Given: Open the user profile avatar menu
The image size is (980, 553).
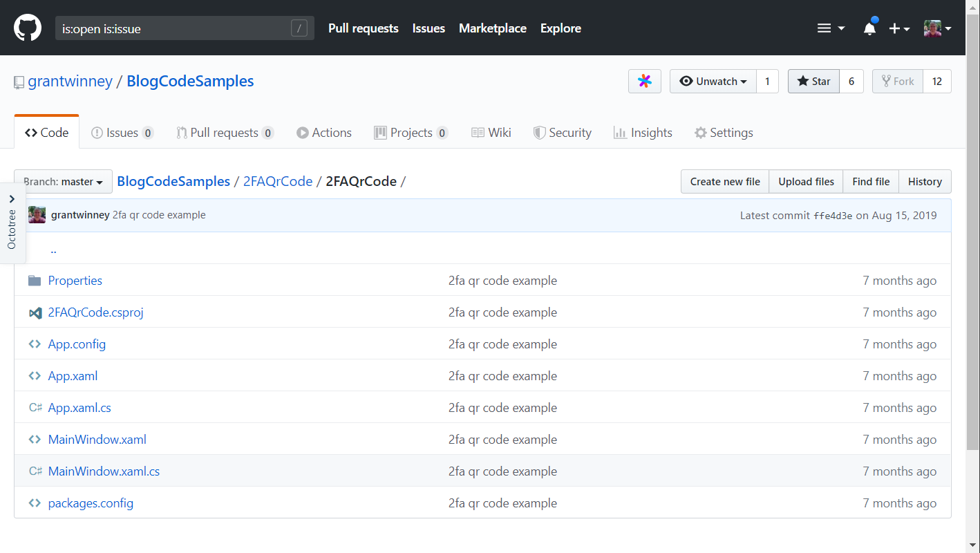Looking at the screenshot, I should coord(937,28).
